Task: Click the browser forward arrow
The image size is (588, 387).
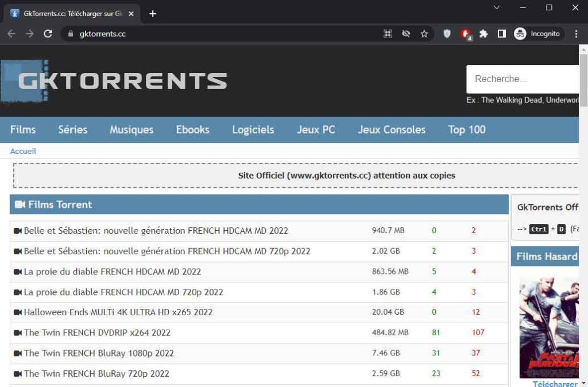Action: point(29,34)
